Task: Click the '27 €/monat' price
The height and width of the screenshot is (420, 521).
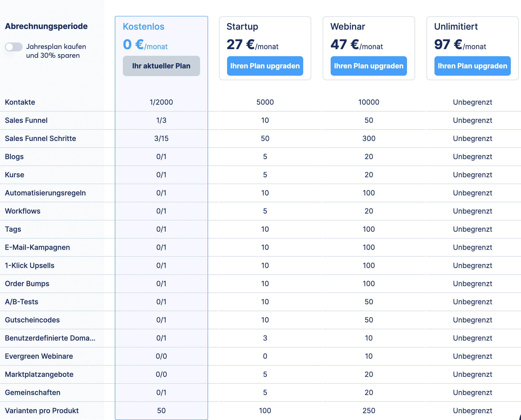Action: [x=252, y=45]
